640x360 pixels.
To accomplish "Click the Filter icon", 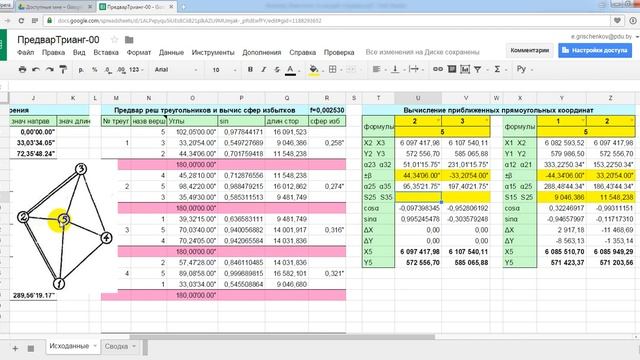I will pos(478,70).
